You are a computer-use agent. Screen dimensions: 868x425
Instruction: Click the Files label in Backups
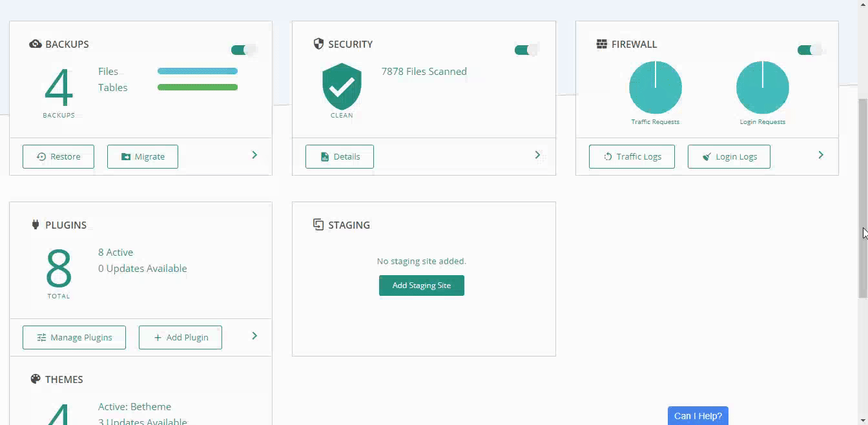(x=108, y=71)
